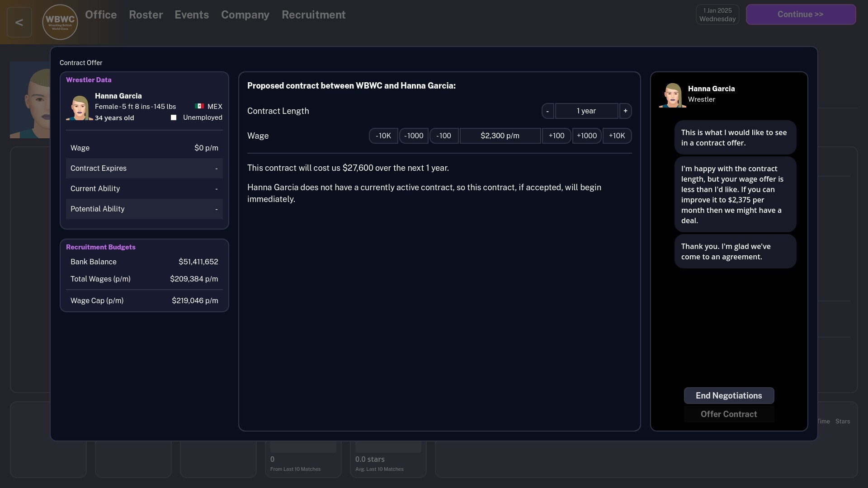
Task: Open the Events menu item
Action: (x=192, y=14)
